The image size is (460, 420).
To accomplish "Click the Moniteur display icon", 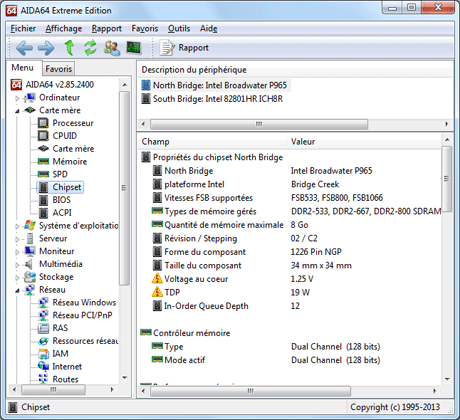I will 30,251.
